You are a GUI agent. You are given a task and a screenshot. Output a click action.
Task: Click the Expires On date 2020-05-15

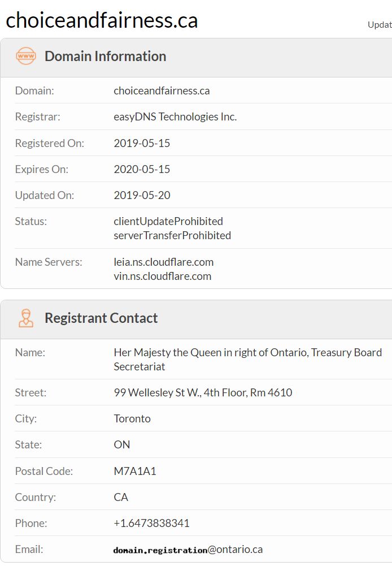point(142,169)
